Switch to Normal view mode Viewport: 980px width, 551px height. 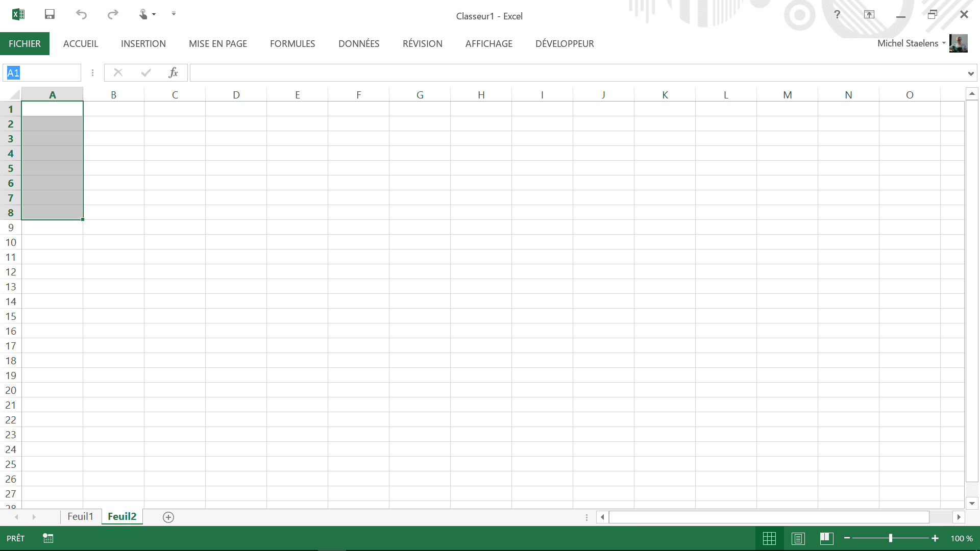769,538
